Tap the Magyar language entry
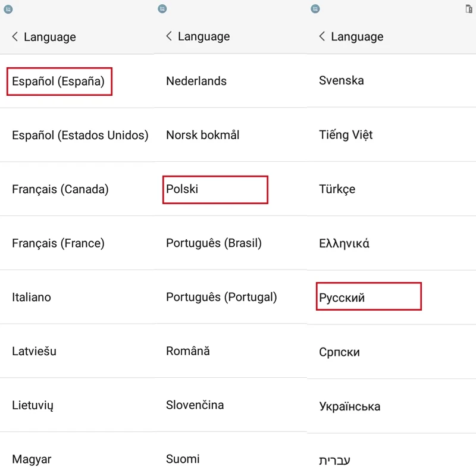Viewport: 476px width, 476px height. pos(32,459)
